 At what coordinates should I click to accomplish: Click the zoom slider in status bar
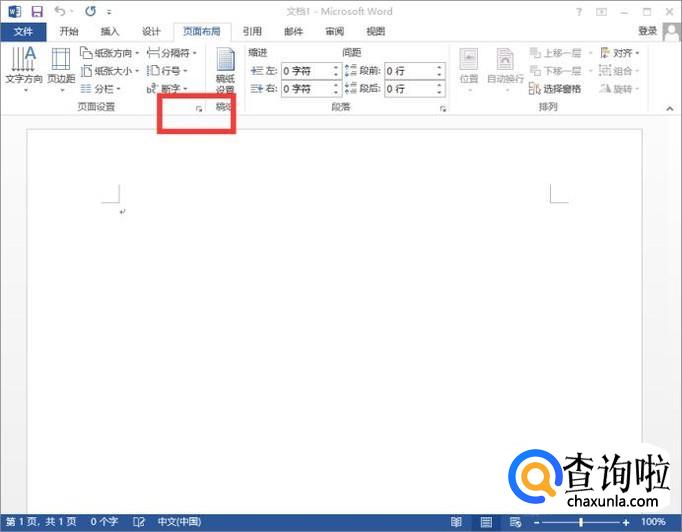point(581,522)
